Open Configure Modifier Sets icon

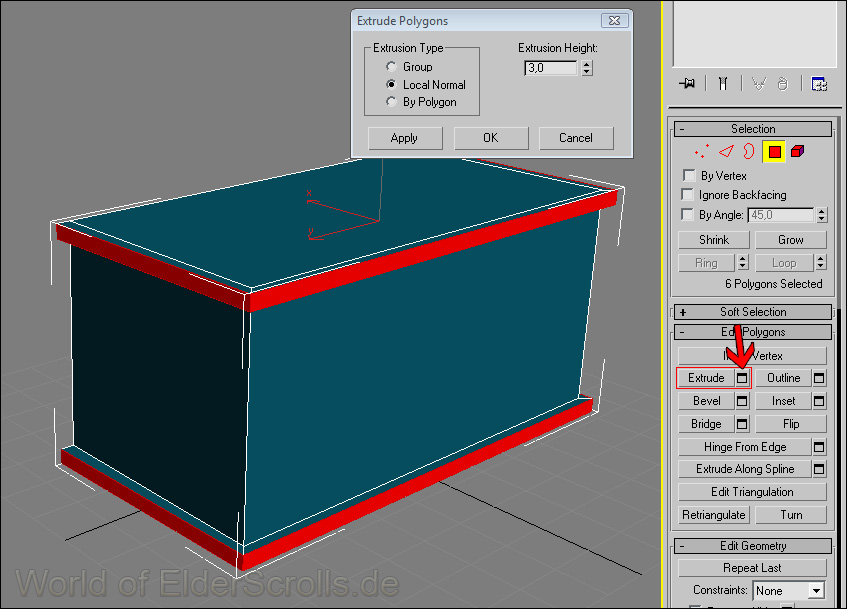click(819, 84)
